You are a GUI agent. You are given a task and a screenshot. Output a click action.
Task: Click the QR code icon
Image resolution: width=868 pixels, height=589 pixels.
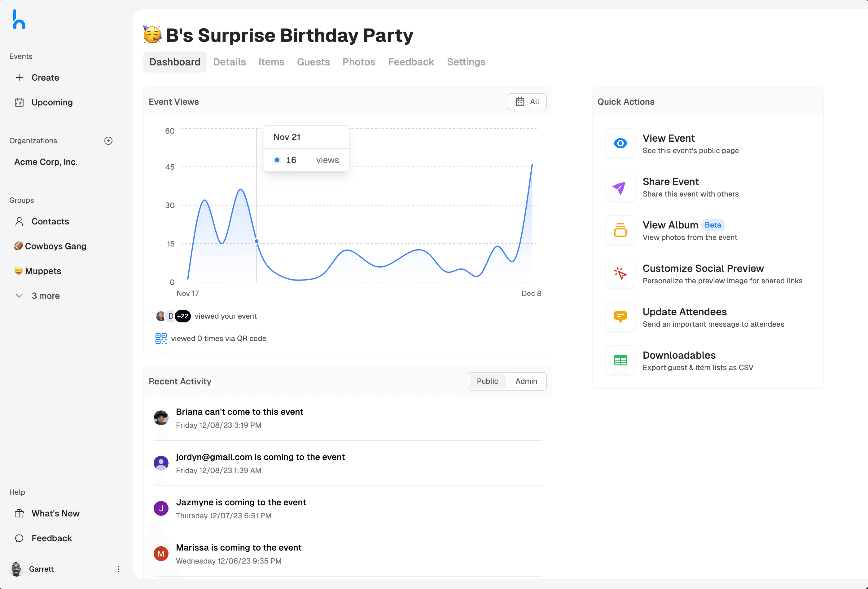pos(161,339)
